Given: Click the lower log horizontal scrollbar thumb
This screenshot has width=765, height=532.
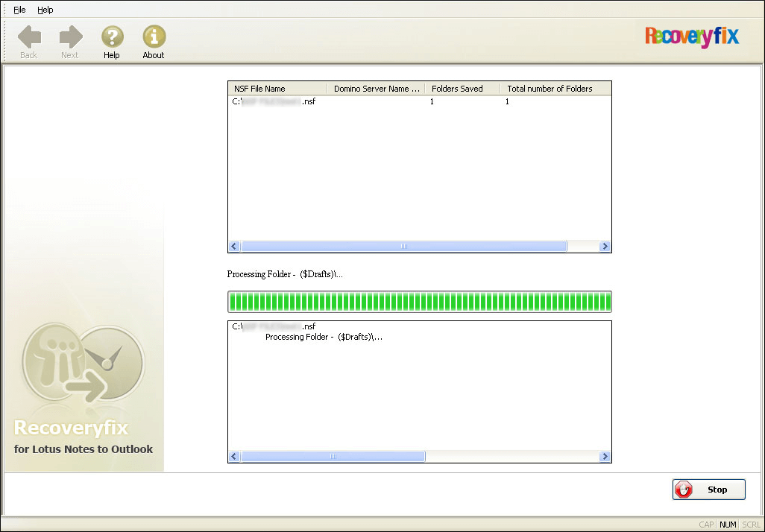Looking at the screenshot, I should (x=333, y=457).
